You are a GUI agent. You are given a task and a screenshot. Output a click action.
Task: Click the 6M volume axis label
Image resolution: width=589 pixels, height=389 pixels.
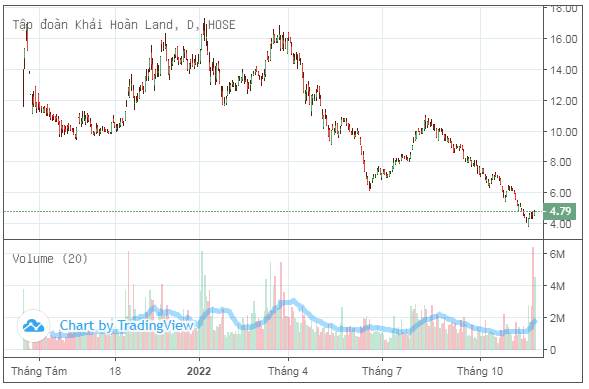click(557, 254)
